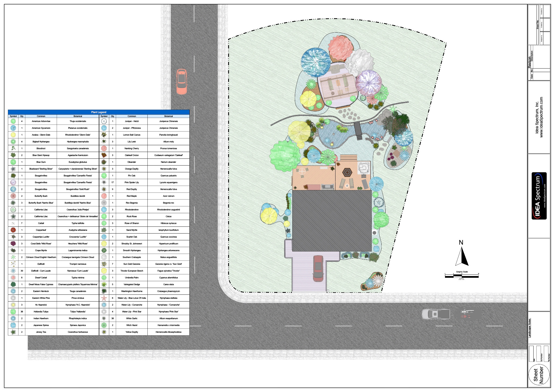Select the Graphic Scale bar
555x392 pixels.
point(462,276)
